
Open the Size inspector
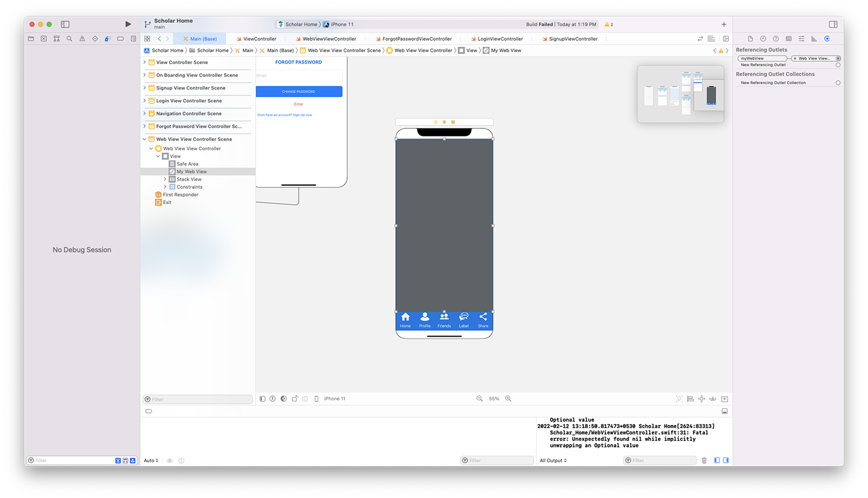point(814,38)
